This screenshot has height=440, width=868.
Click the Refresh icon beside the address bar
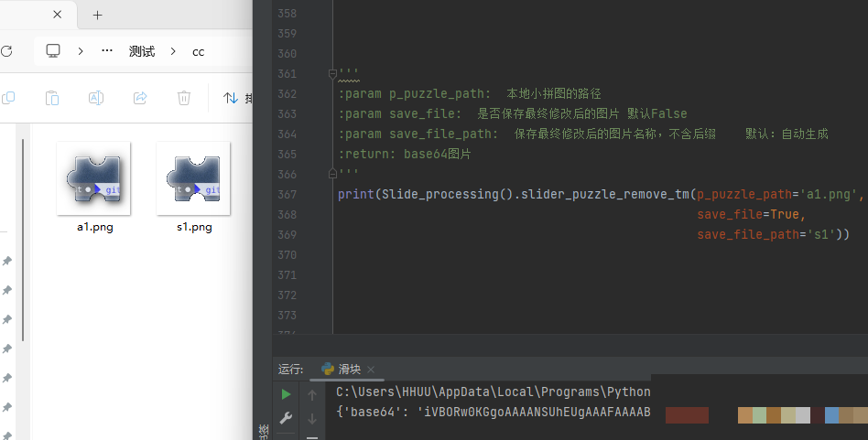(x=5, y=51)
